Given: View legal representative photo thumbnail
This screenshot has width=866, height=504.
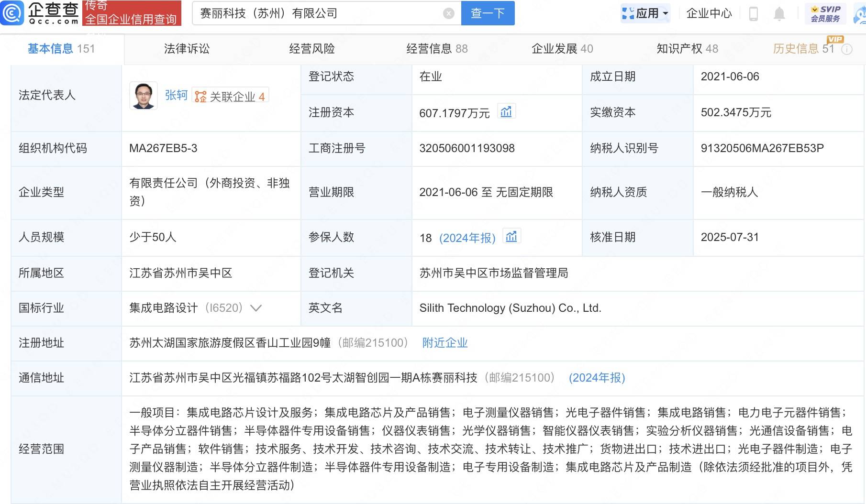Looking at the screenshot, I should pos(144,96).
